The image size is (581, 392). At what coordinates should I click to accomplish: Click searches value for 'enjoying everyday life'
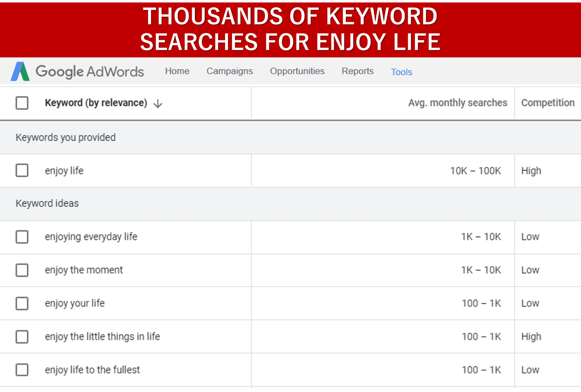click(x=481, y=237)
